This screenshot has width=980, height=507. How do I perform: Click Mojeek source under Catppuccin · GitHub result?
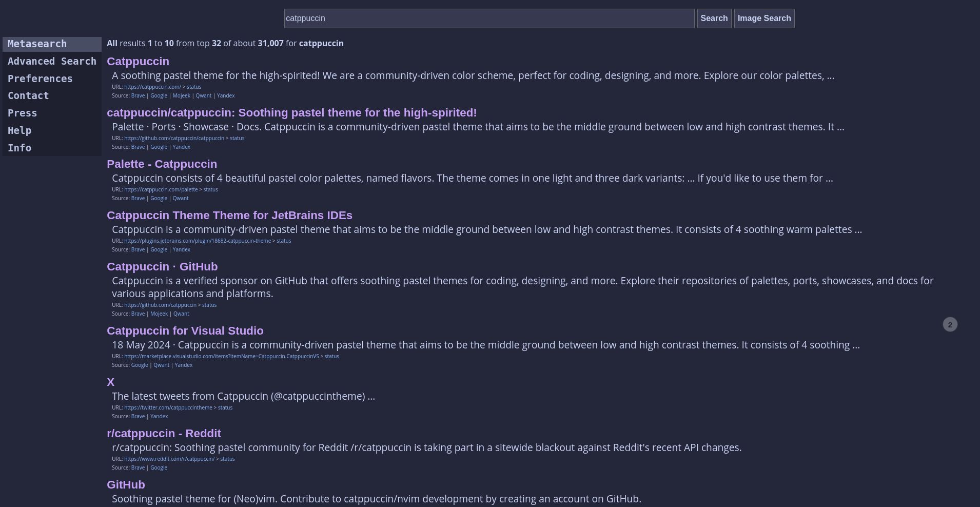click(x=159, y=314)
